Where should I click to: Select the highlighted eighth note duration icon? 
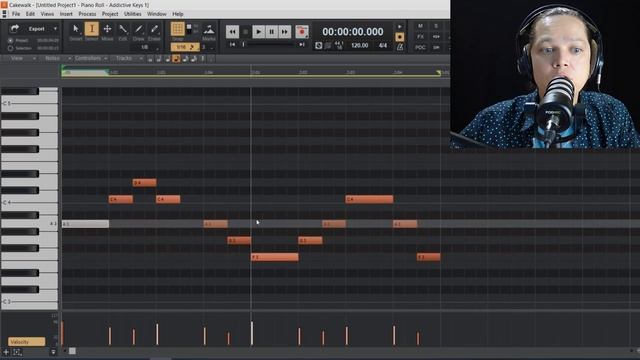(x=176, y=59)
